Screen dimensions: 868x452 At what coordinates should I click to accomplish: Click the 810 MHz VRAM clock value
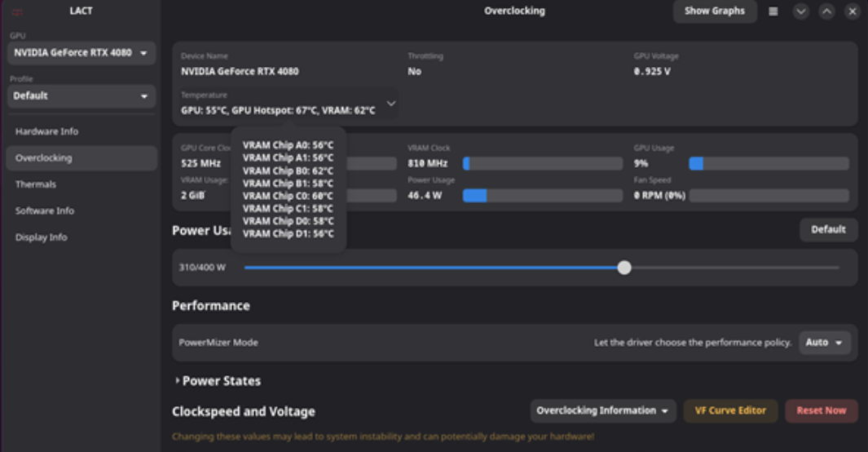427,163
